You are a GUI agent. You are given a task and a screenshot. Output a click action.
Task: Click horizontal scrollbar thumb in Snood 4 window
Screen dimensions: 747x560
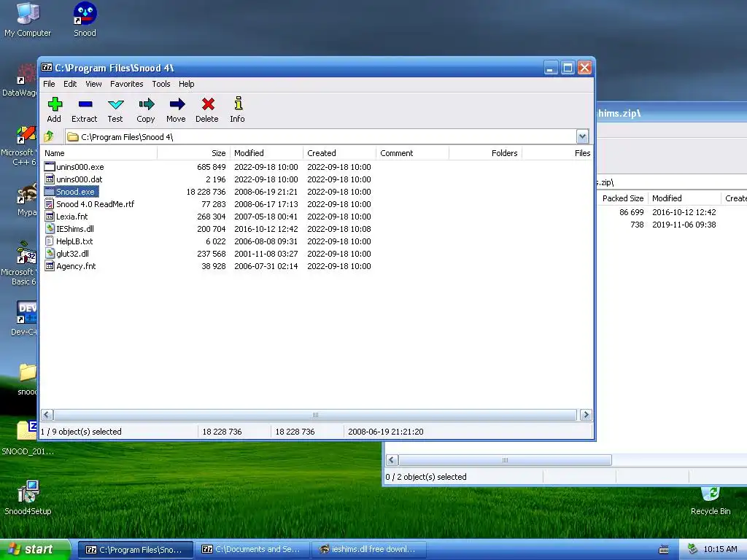tap(315, 415)
